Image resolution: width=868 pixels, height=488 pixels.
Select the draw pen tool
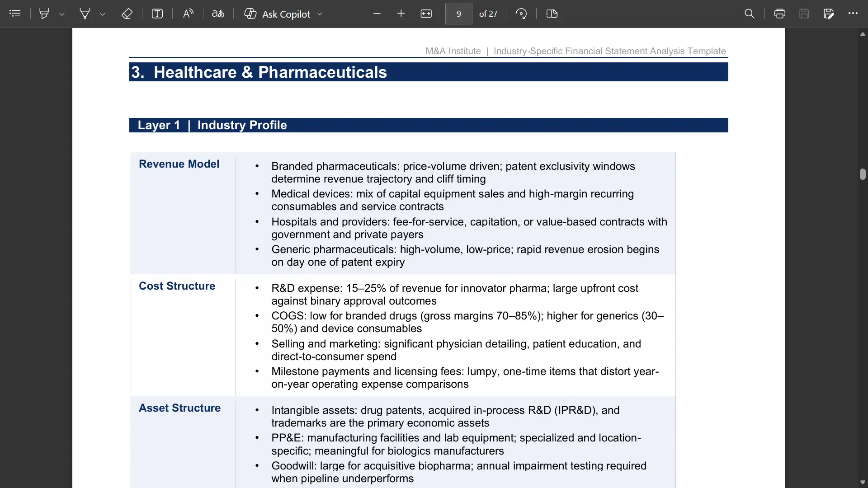coord(85,14)
